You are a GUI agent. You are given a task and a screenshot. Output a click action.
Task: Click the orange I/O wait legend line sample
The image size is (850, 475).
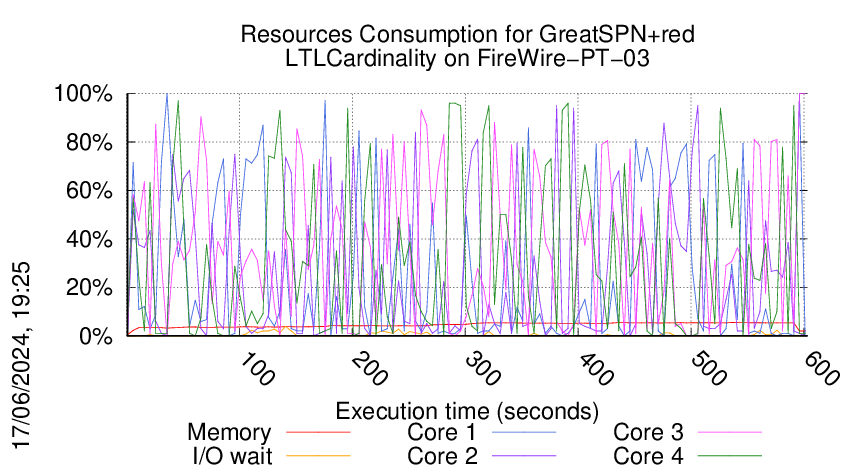(318, 456)
